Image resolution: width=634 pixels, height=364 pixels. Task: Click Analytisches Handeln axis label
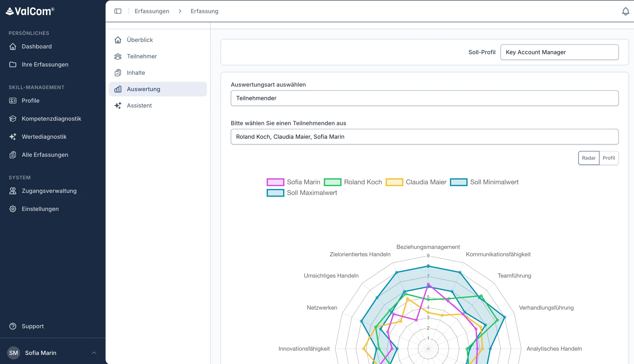tap(554, 349)
